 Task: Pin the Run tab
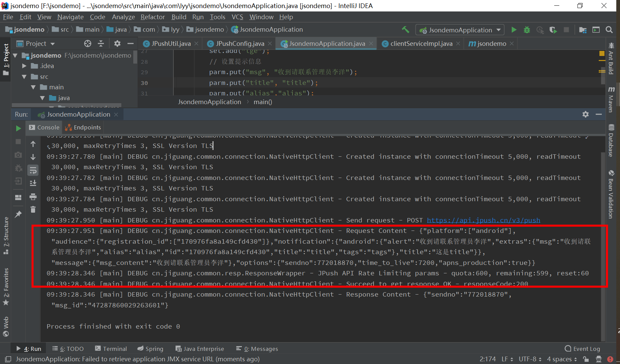(18, 214)
